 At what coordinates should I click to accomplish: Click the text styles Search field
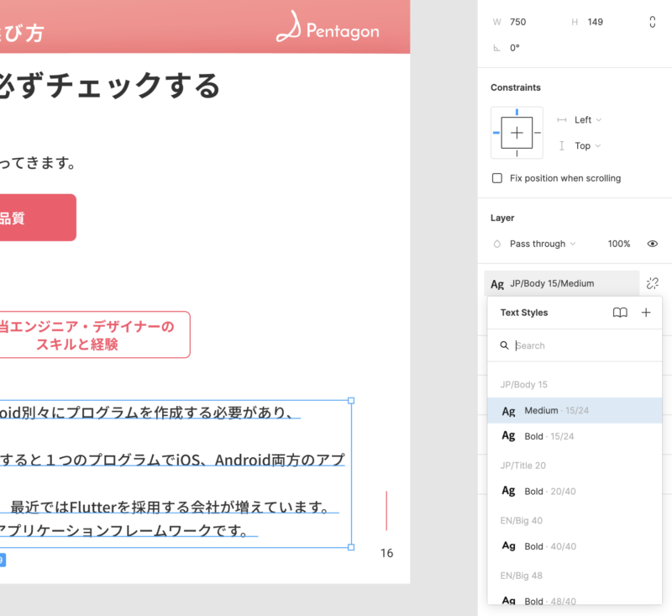[x=580, y=345]
